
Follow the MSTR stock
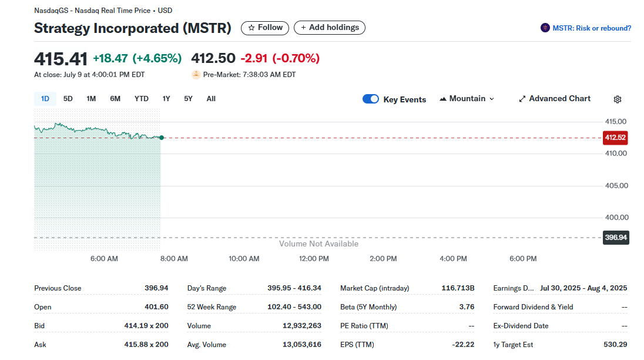click(265, 28)
